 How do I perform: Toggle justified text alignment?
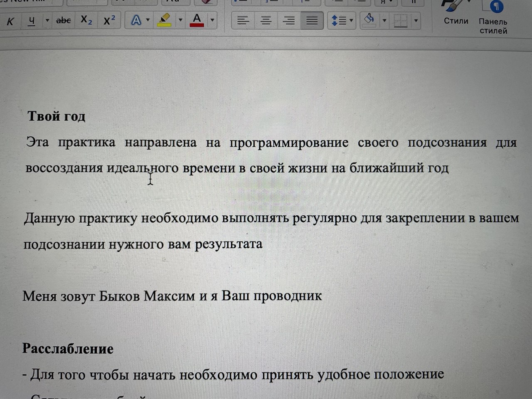312,20
